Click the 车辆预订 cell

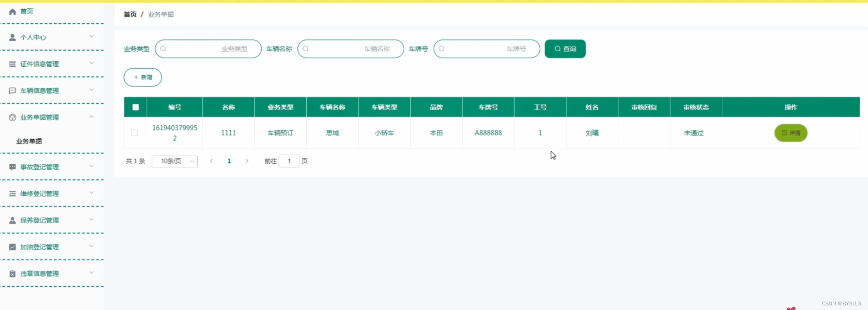280,133
